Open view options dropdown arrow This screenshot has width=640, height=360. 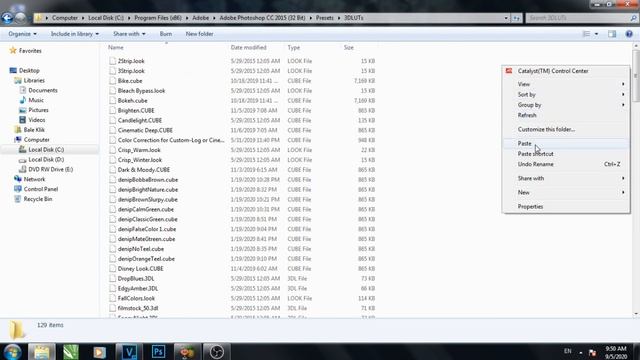click(x=596, y=34)
